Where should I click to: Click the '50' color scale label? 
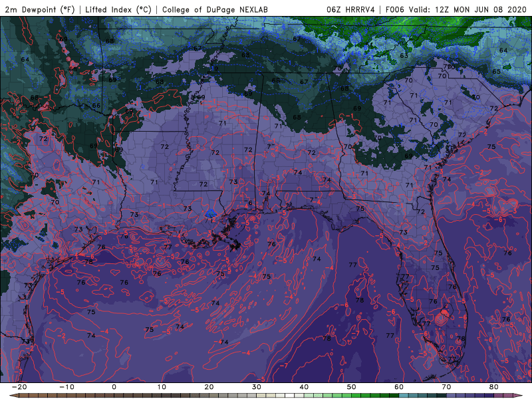coord(352,387)
